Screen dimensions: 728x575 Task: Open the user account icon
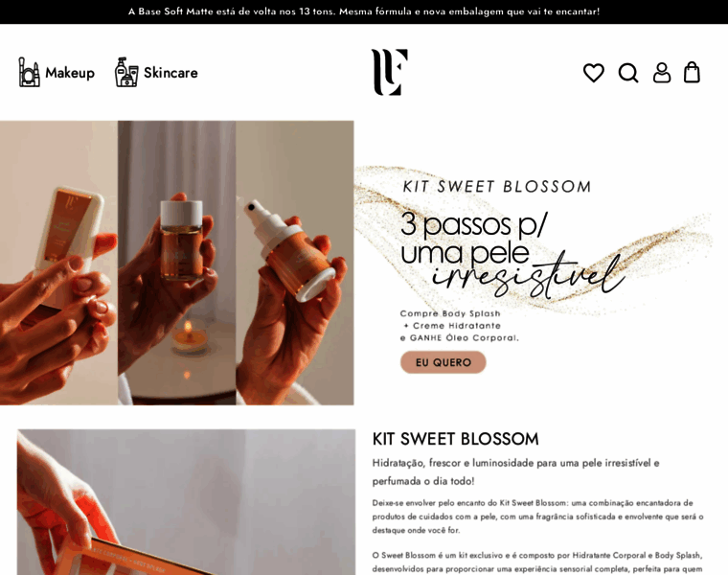[x=662, y=73]
